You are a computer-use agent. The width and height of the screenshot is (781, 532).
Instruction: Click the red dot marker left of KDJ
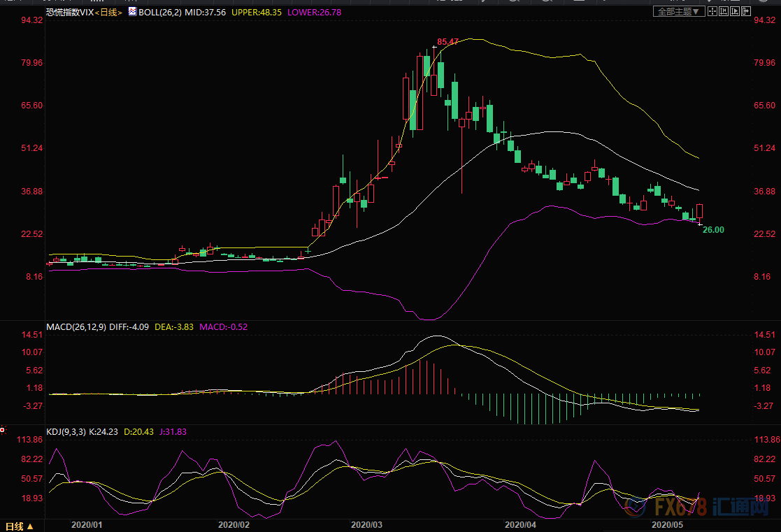tap(3, 431)
